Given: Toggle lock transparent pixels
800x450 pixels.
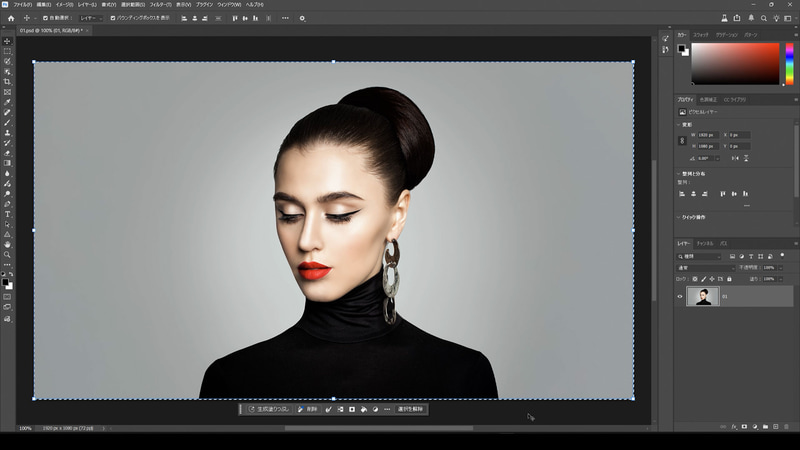Looking at the screenshot, I should [694, 279].
